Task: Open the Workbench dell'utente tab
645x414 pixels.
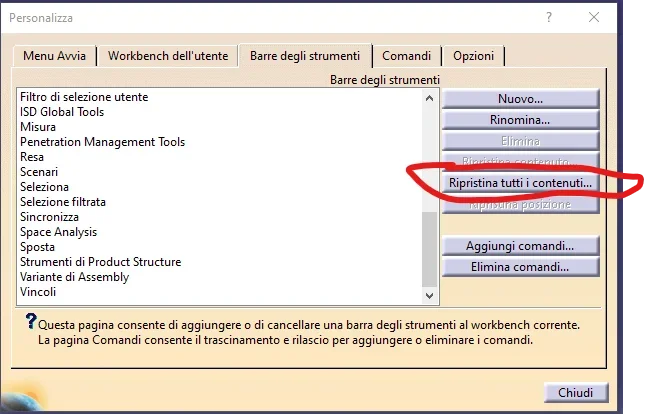Action: pos(169,56)
